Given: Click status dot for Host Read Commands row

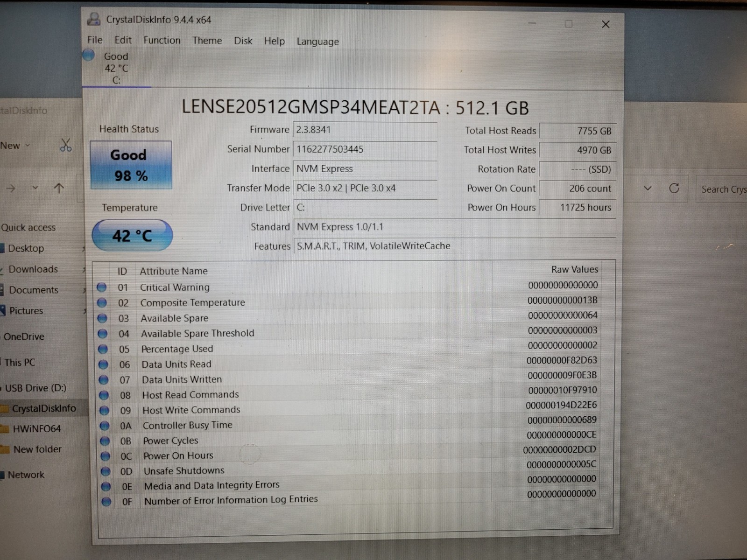Looking at the screenshot, I should point(104,395).
